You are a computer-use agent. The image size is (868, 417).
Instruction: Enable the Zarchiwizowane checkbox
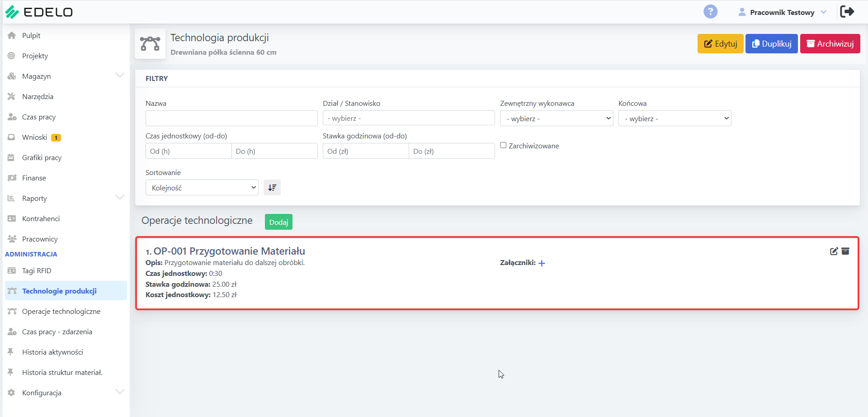[503, 145]
